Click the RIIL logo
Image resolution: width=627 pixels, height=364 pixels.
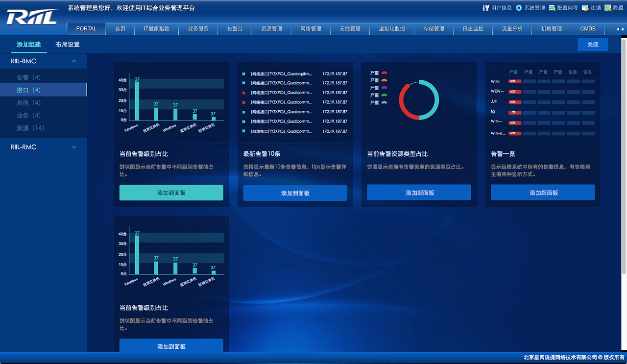coord(32,17)
